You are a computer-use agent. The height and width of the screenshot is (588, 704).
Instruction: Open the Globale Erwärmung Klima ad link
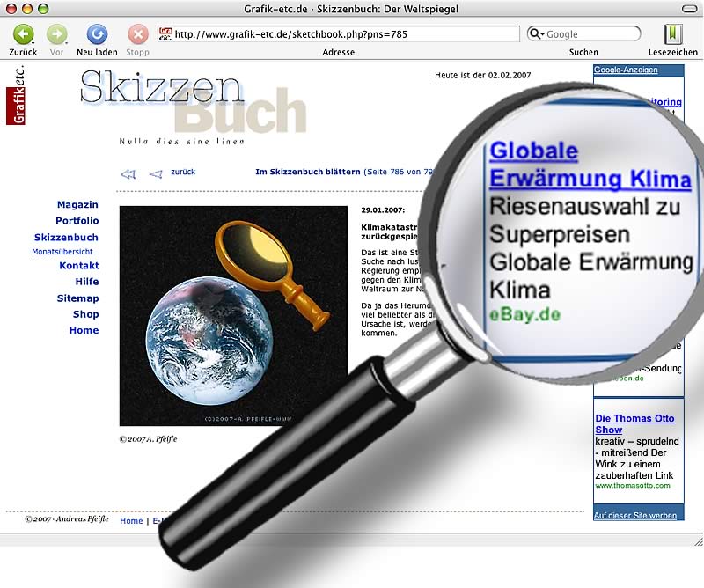click(x=590, y=165)
